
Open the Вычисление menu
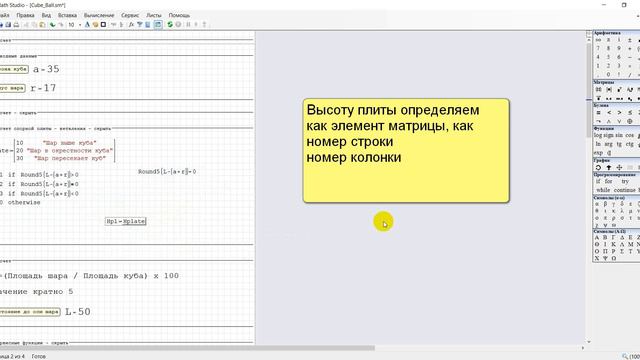coord(99,15)
